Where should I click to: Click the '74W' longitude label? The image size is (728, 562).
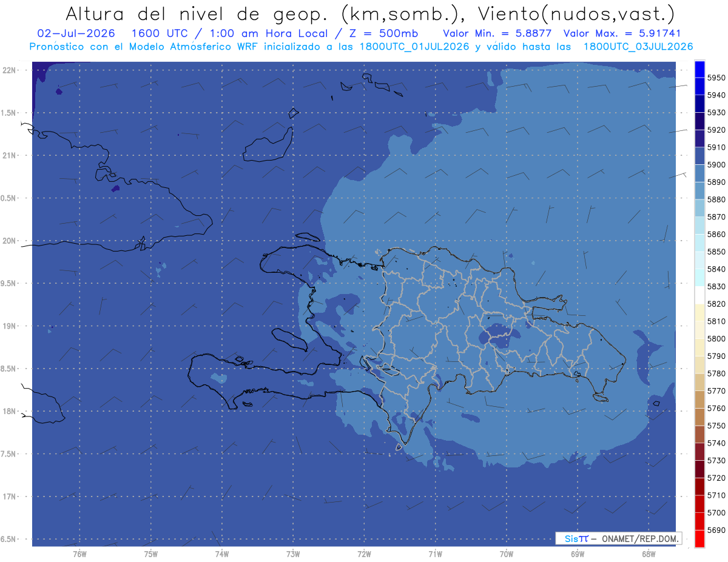(x=222, y=554)
